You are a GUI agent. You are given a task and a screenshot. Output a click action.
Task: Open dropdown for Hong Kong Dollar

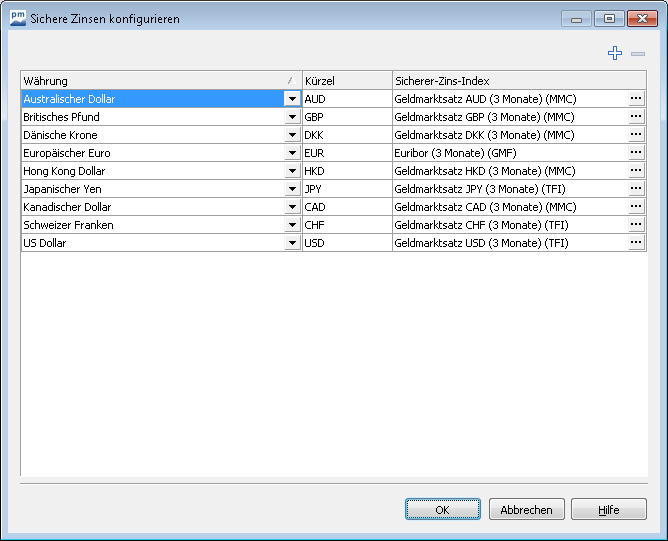coord(292,171)
